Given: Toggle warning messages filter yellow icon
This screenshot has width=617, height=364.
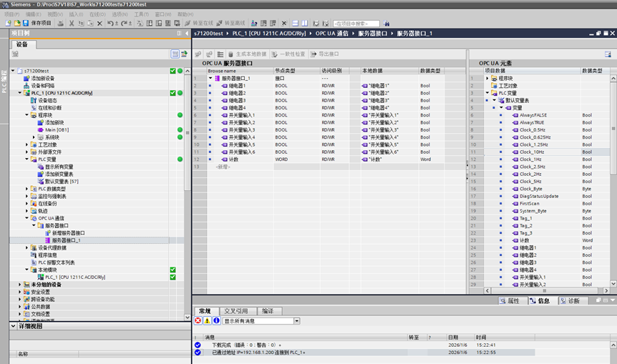Looking at the screenshot, I should pyautogui.click(x=207, y=321).
